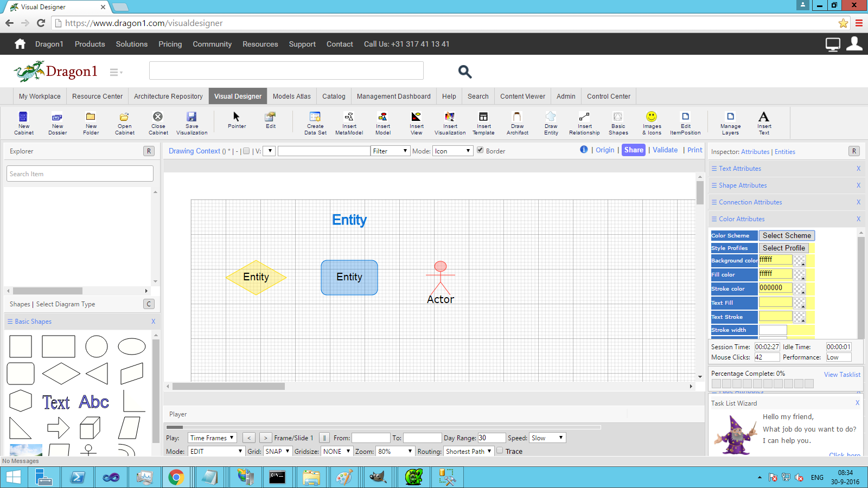The image size is (868, 488).
Task: Select the yellow diamond Entity on canvas
Action: point(256,277)
